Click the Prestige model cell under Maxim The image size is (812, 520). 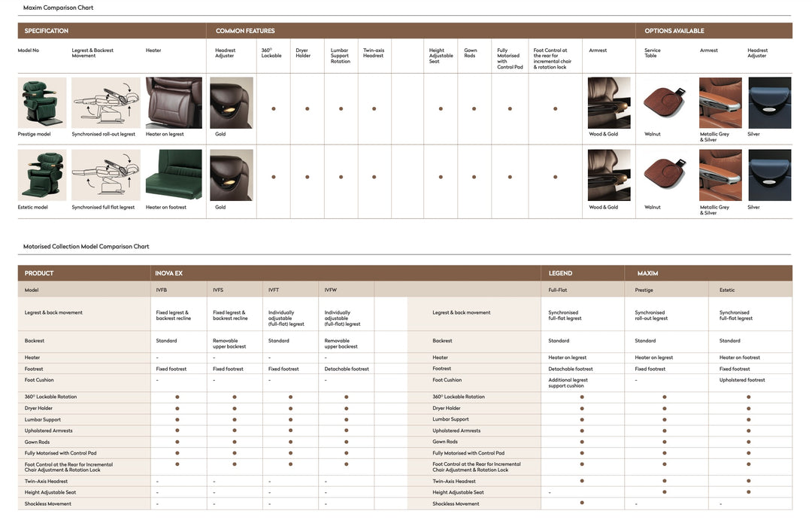tap(666, 290)
